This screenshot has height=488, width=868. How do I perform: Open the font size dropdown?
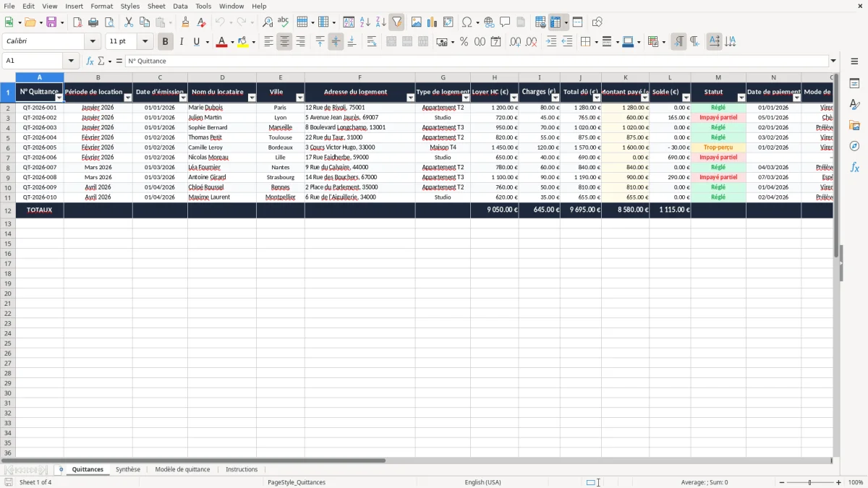(145, 42)
